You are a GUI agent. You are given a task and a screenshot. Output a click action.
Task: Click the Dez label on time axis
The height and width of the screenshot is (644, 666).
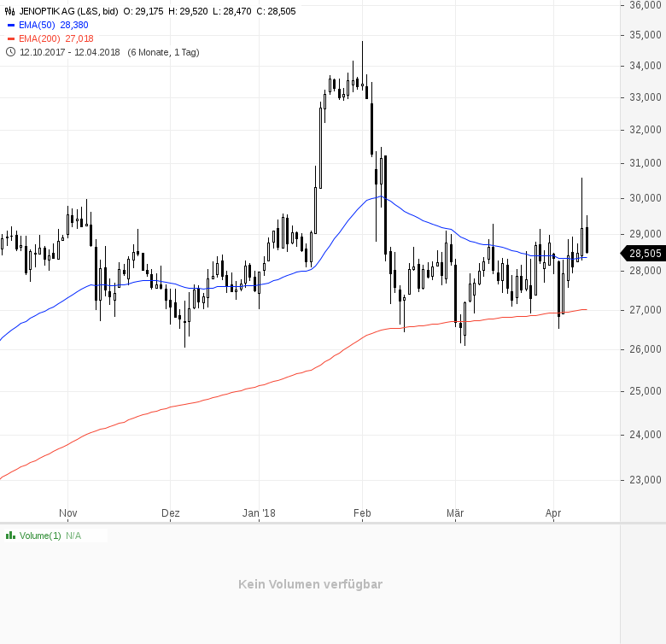pos(170,513)
